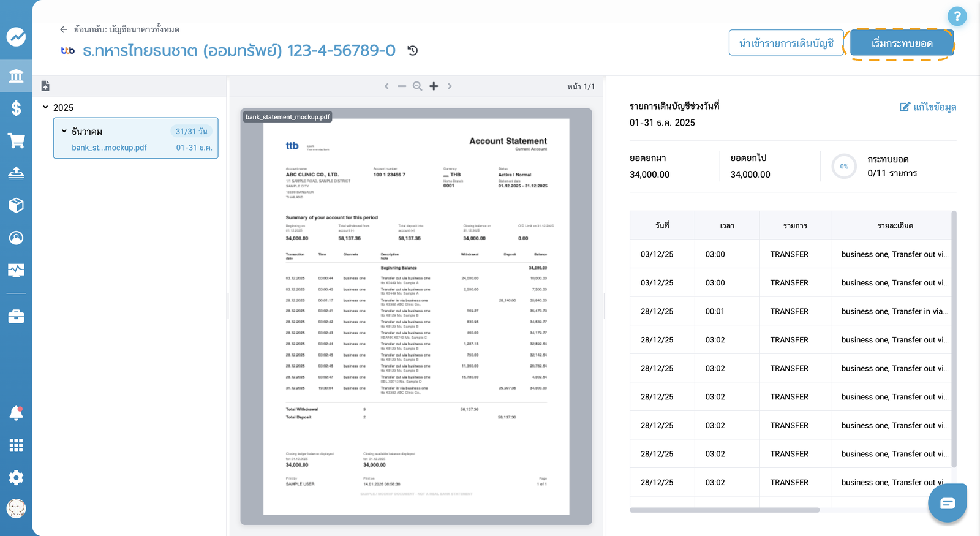This screenshot has width=980, height=536.
Task: Open the shopping cart purchases icon
Action: [16, 140]
